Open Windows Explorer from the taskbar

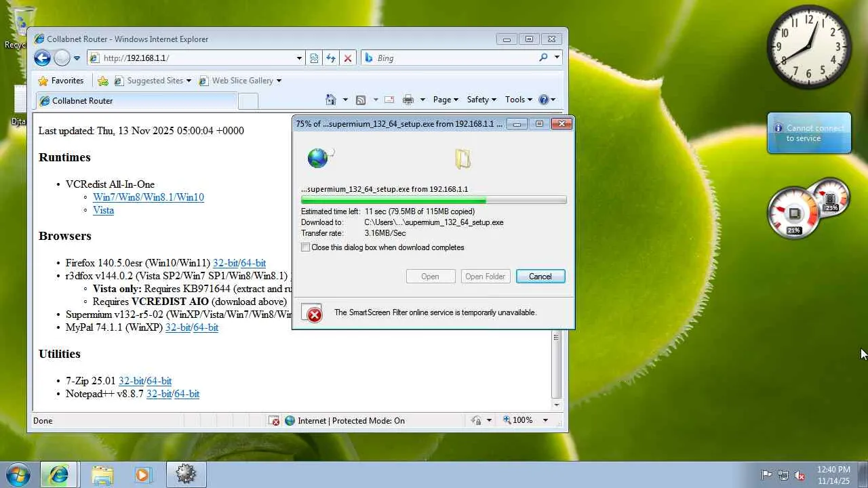102,474
